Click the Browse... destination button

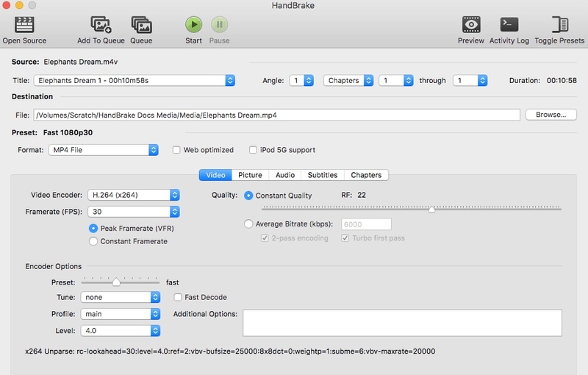click(x=551, y=115)
